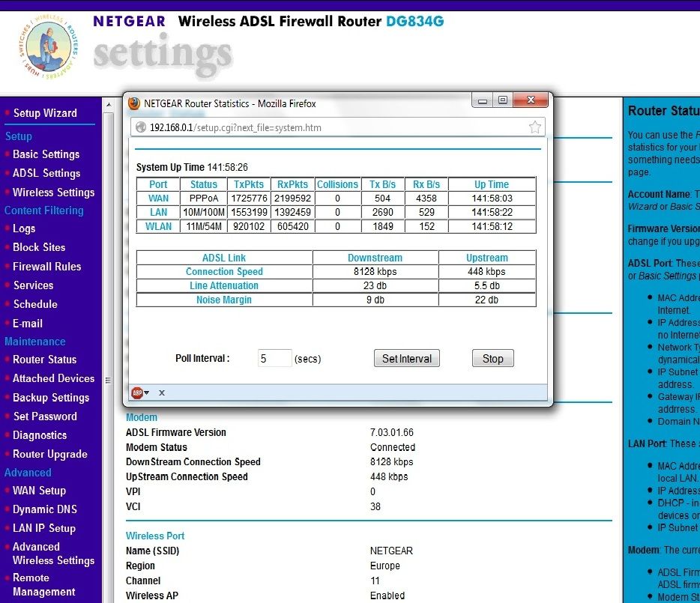Click the popup address bar URL
Image resolution: width=700 pixels, height=603 pixels.
click(x=235, y=127)
